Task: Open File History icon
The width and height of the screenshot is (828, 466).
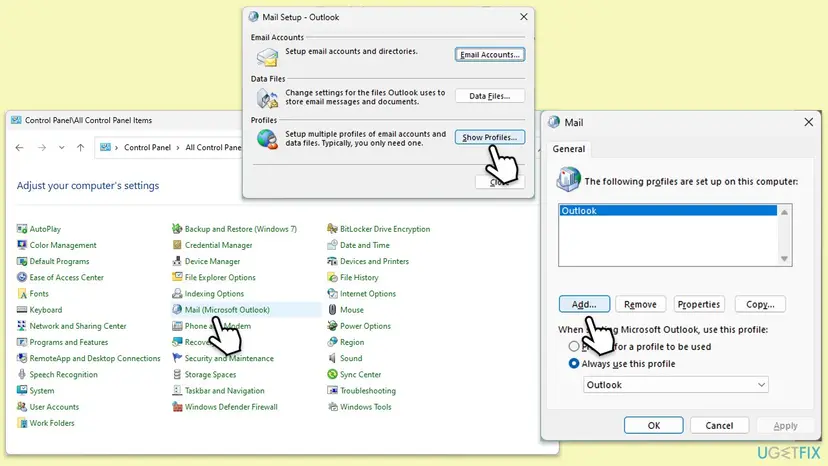Action: point(332,277)
